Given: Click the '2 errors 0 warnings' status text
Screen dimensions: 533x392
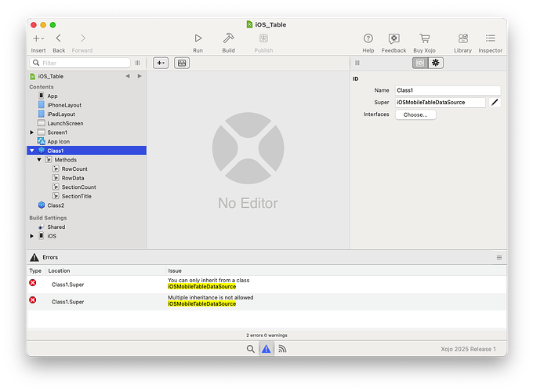Looking at the screenshot, I should tap(266, 336).
